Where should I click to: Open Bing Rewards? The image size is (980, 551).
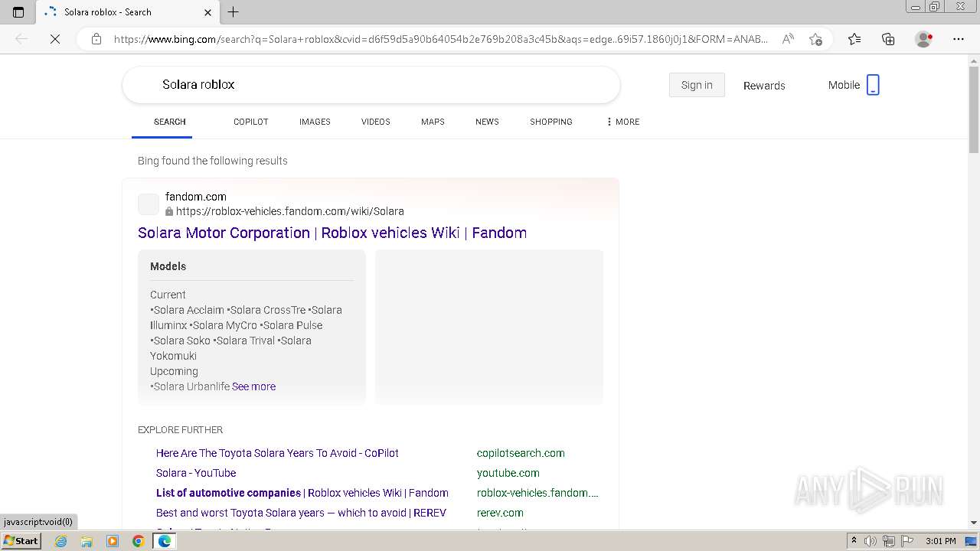(764, 86)
